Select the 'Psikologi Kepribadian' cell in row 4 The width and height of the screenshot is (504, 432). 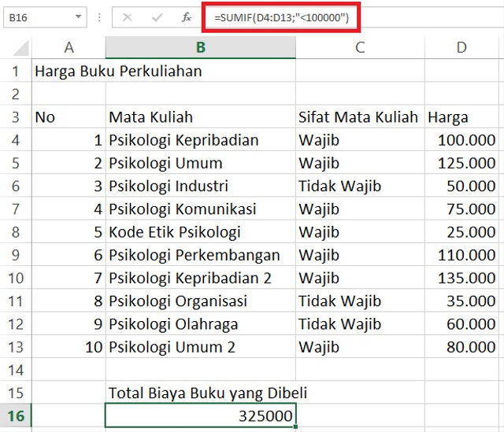tap(201, 140)
